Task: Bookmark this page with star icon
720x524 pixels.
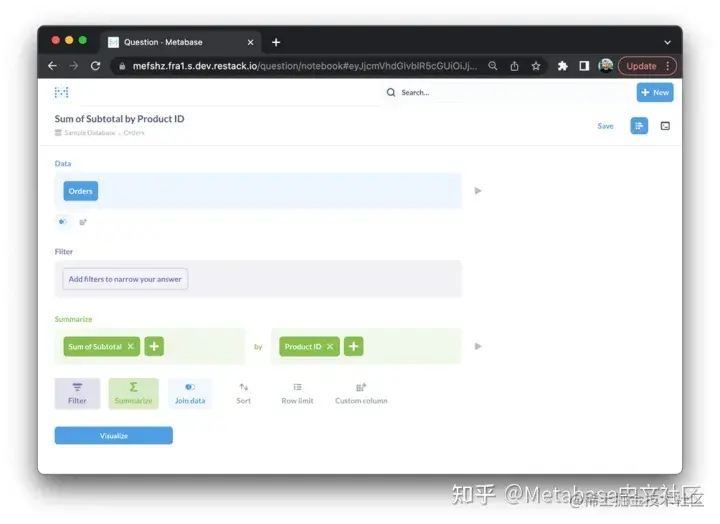Action: (x=536, y=66)
